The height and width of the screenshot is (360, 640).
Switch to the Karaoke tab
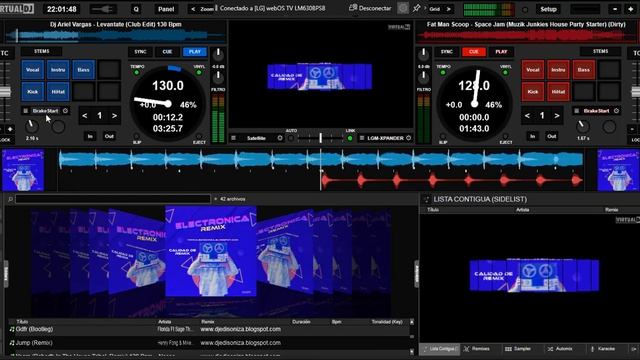(x=602, y=349)
